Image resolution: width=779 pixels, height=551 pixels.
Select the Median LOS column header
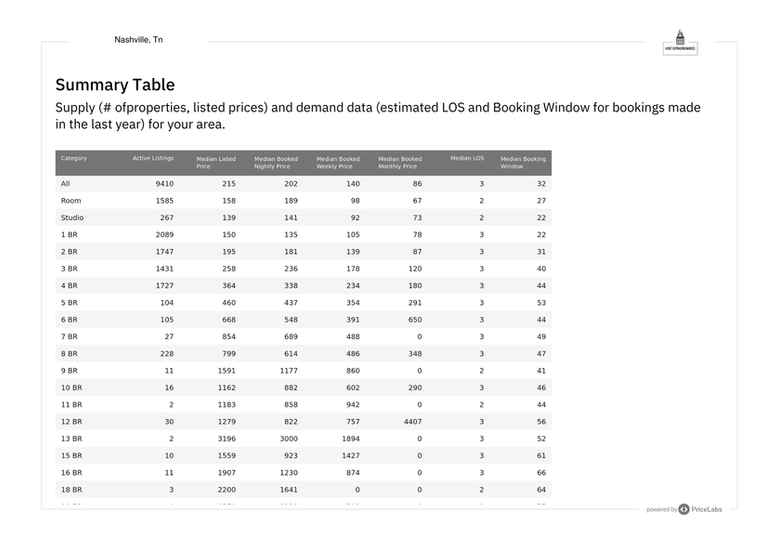(x=467, y=158)
